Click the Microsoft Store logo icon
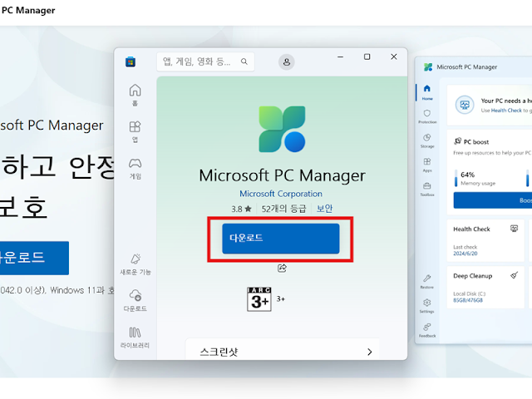Viewport: 532px width, 399px height. pyautogui.click(x=131, y=62)
